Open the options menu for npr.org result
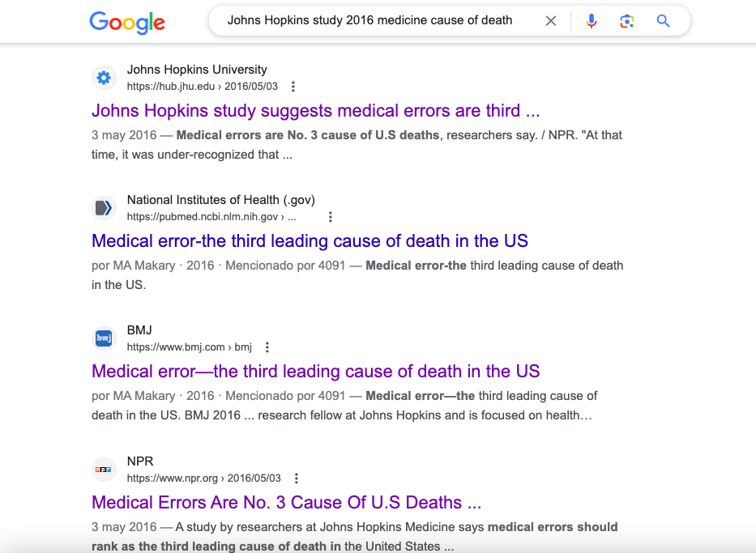756x553 pixels. [297, 479]
